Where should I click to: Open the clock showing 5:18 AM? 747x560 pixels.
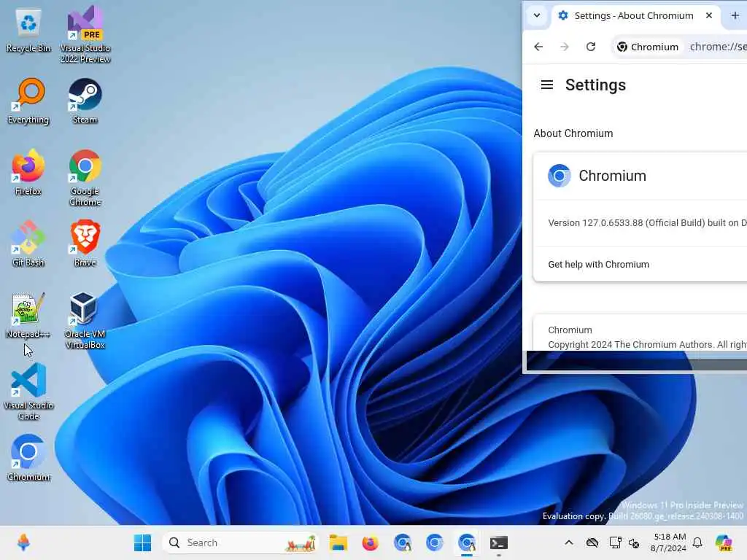pyautogui.click(x=669, y=542)
